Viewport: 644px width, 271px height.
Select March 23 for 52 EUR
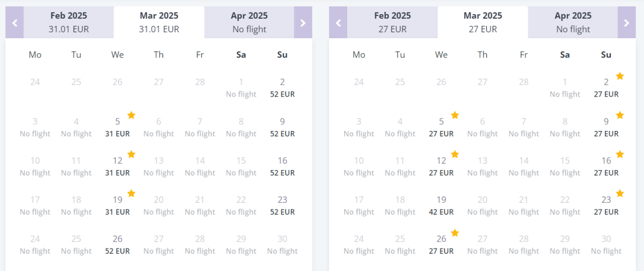[282, 206]
